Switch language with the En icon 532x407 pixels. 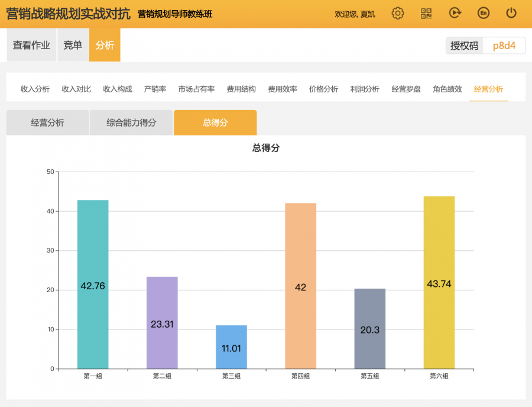(x=483, y=14)
